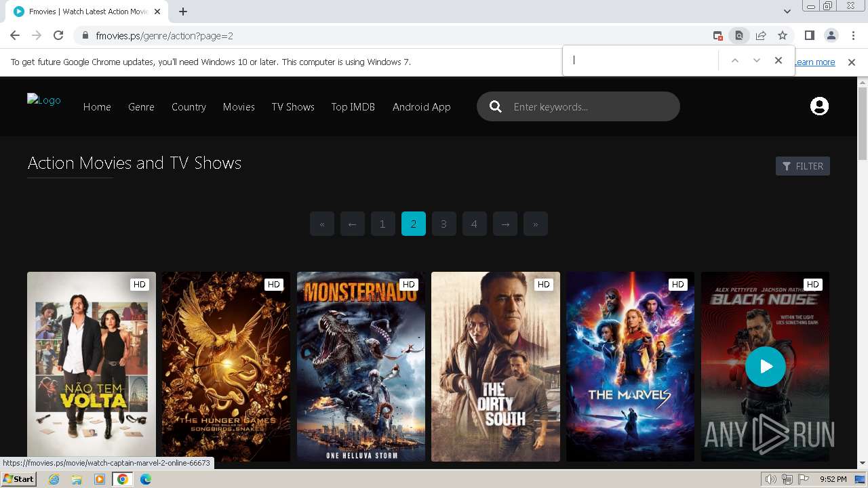Launch Internet Explorer from taskbar

coord(54,479)
